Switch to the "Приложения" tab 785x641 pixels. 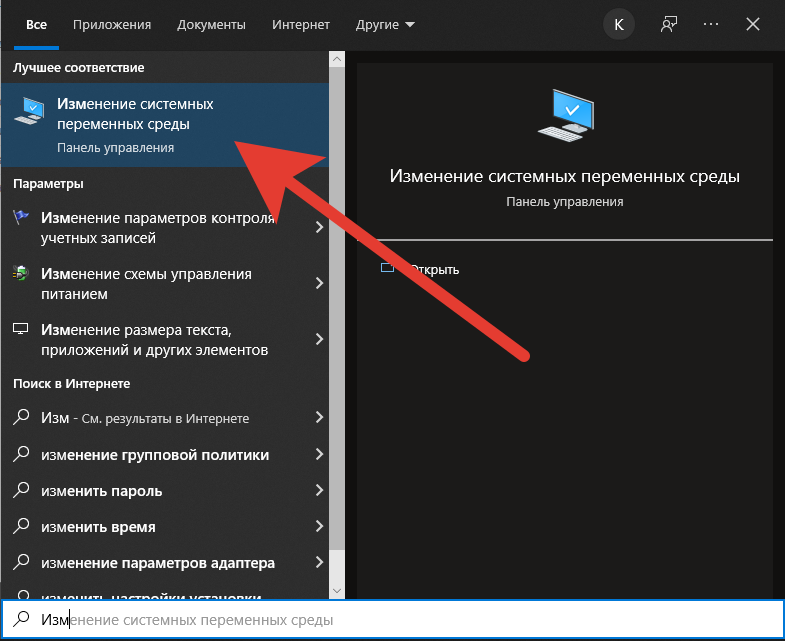[116, 24]
